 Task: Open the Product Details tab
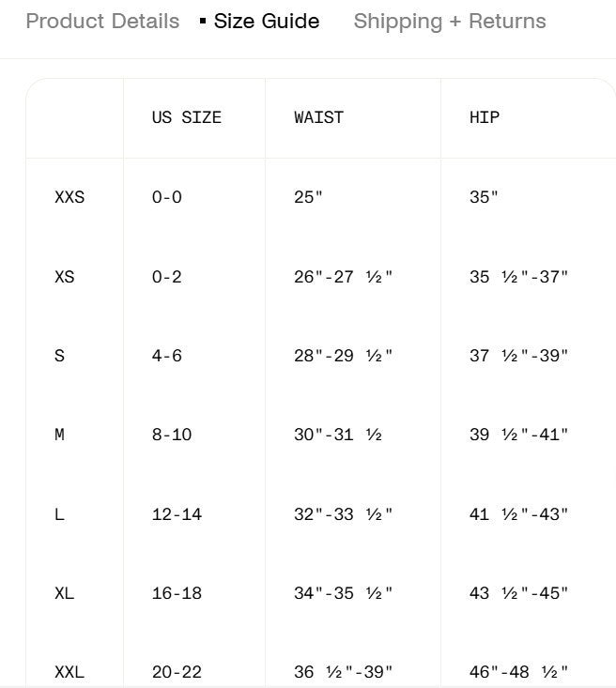(102, 21)
